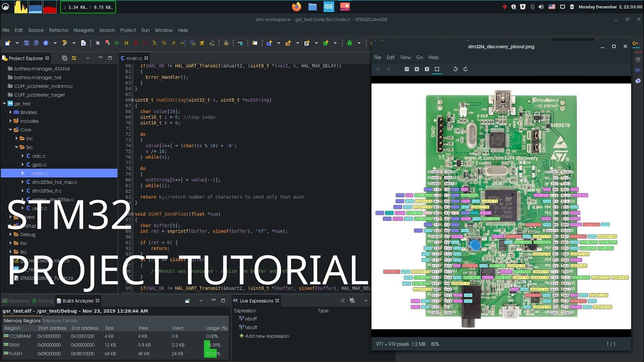This screenshot has height=362, width=644.
Task: Open Window menu in IDE
Action: pyautogui.click(x=164, y=30)
